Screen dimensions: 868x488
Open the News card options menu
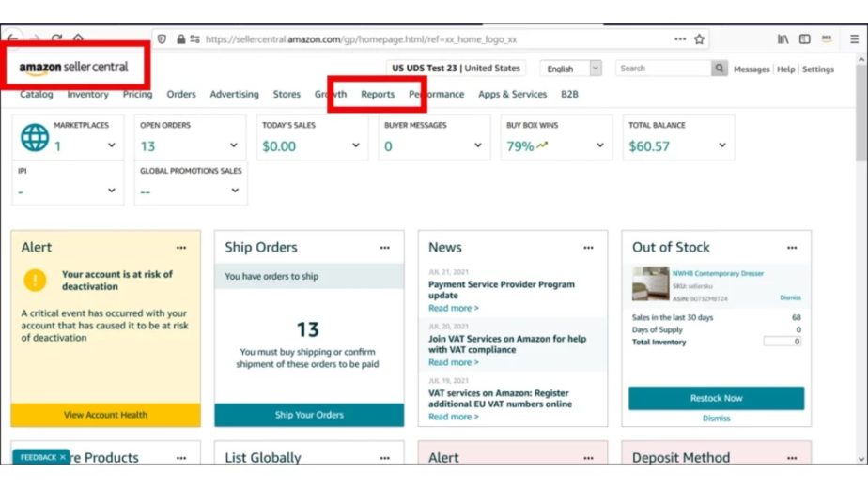(588, 248)
